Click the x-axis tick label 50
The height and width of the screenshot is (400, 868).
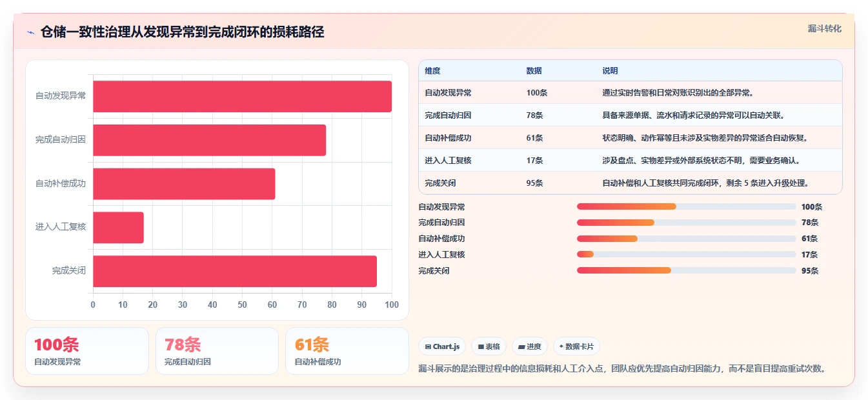pyautogui.click(x=242, y=305)
